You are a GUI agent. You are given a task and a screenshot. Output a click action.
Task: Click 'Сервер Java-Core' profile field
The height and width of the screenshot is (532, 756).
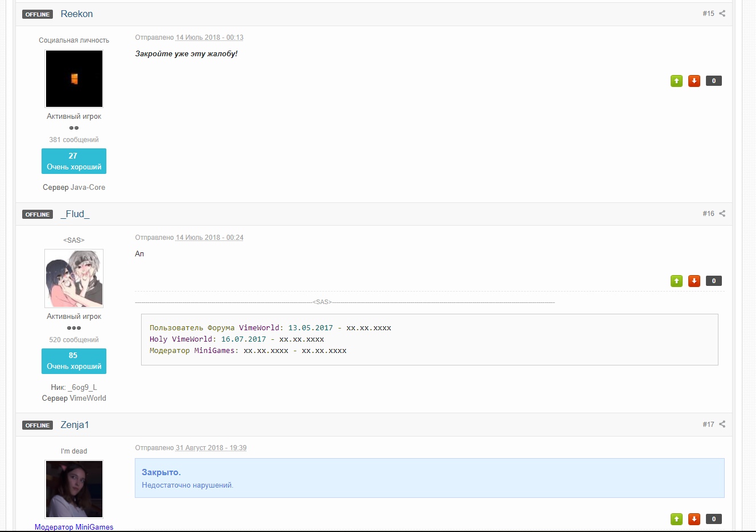(74, 188)
